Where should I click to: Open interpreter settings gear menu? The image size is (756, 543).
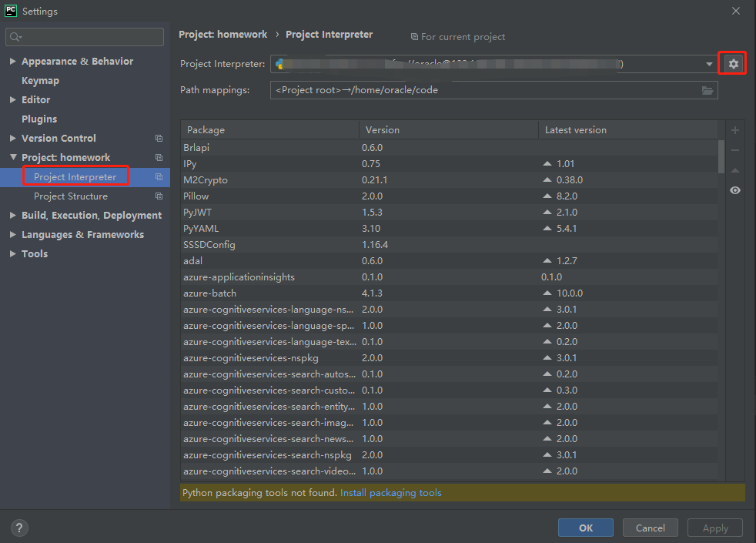coord(733,64)
